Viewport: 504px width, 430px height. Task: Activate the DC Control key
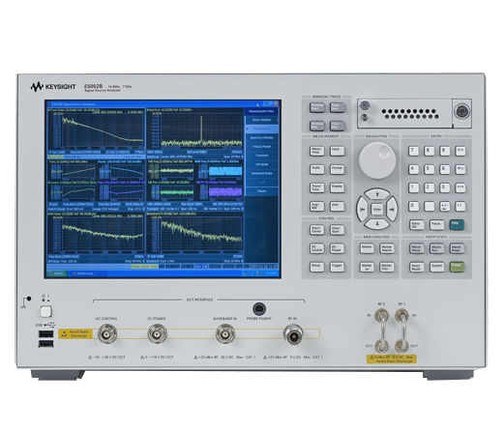(x=317, y=248)
